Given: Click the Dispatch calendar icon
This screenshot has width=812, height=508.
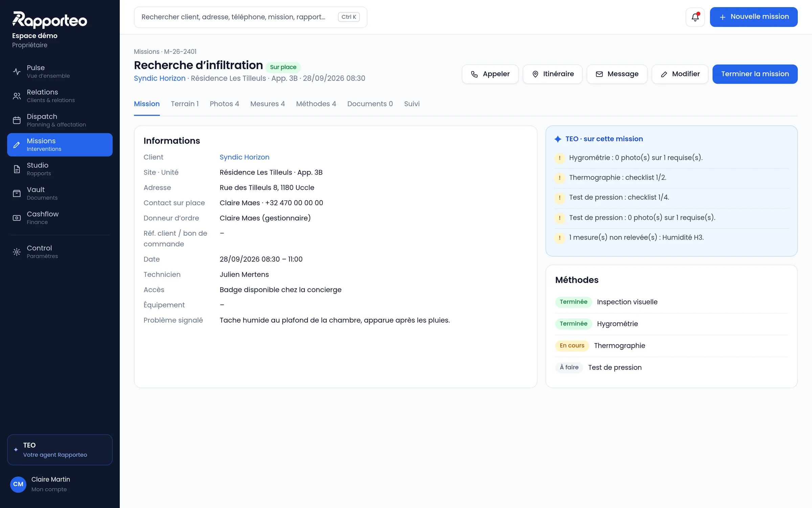Looking at the screenshot, I should coord(17,120).
